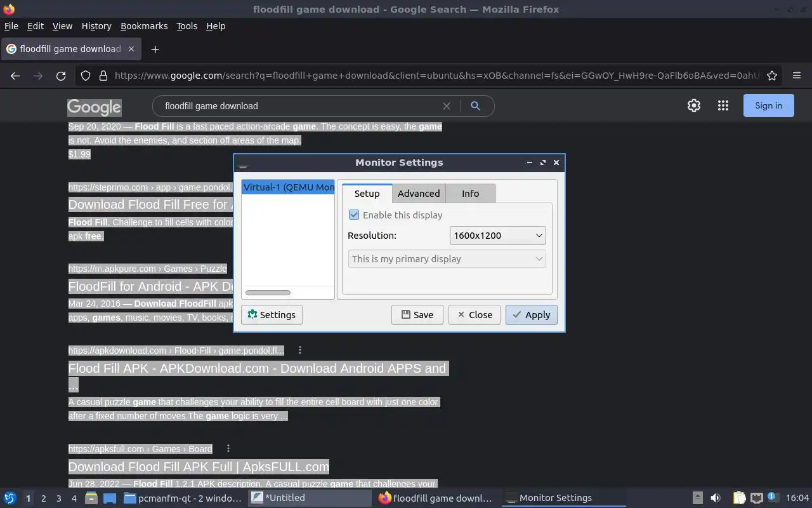Open the Tools menu in Firefox
The height and width of the screenshot is (508, 812).
[x=187, y=26]
